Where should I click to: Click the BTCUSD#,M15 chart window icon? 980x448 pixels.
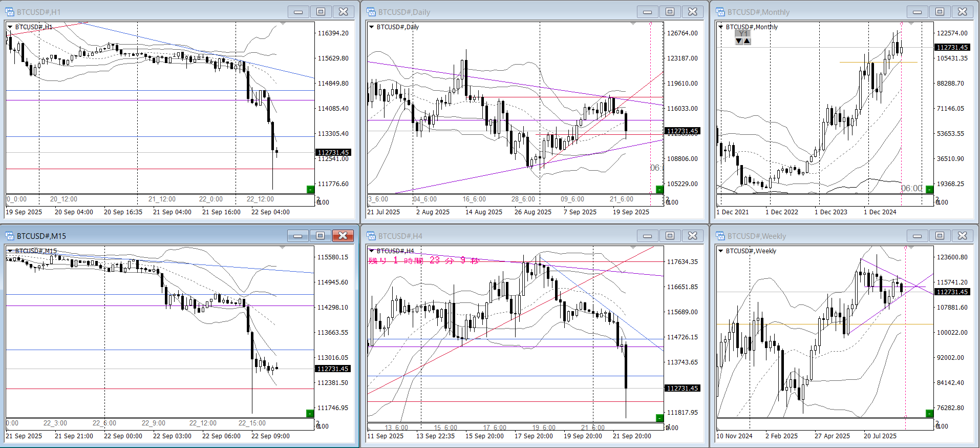tap(10, 236)
